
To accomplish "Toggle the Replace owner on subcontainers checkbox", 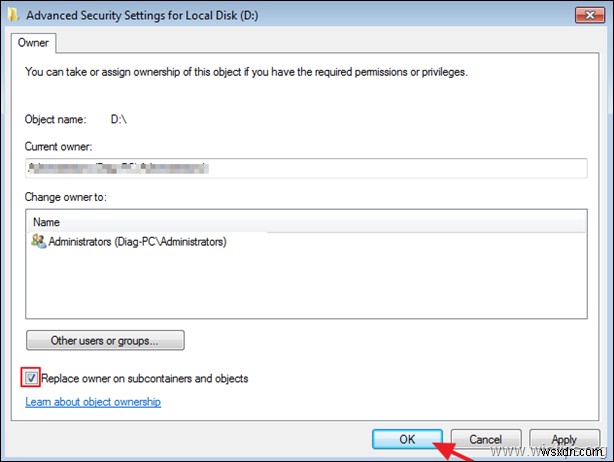I will (x=32, y=378).
